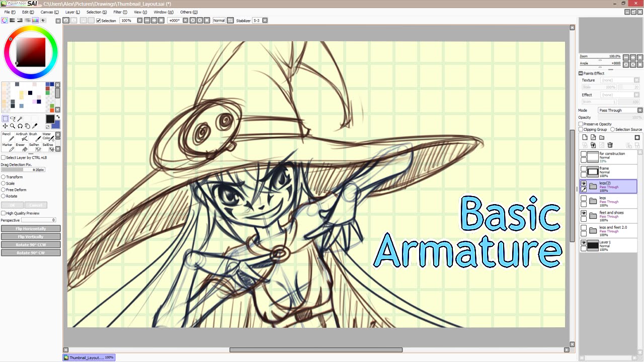644x362 pixels.
Task: Create a new layer folder icon
Action: [601, 137]
